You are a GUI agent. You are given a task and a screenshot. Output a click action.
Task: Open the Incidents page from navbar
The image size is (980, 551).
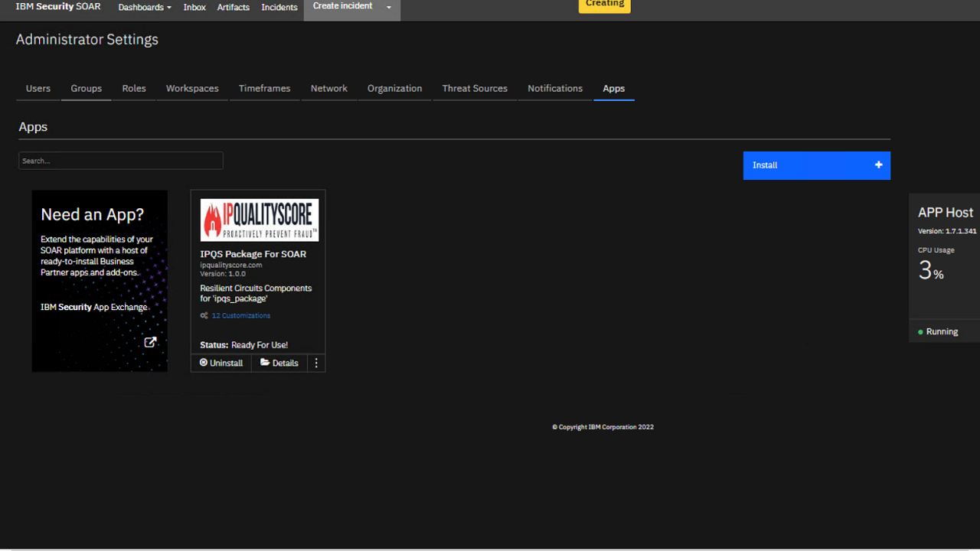[x=279, y=8]
